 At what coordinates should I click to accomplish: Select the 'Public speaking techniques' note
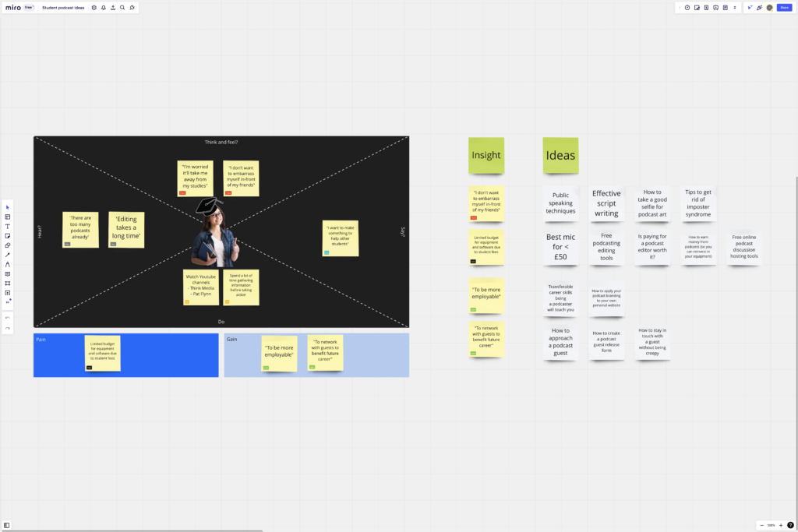[x=560, y=203]
